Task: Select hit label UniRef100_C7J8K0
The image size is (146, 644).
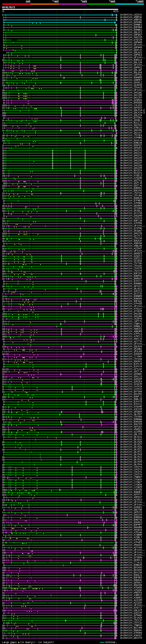Action: tap(131, 357)
